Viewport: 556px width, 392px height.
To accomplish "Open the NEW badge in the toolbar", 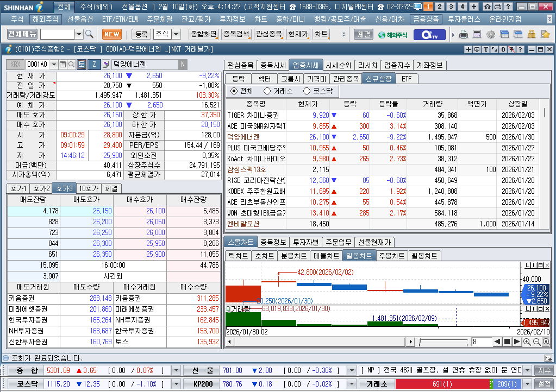I will 112,34.
